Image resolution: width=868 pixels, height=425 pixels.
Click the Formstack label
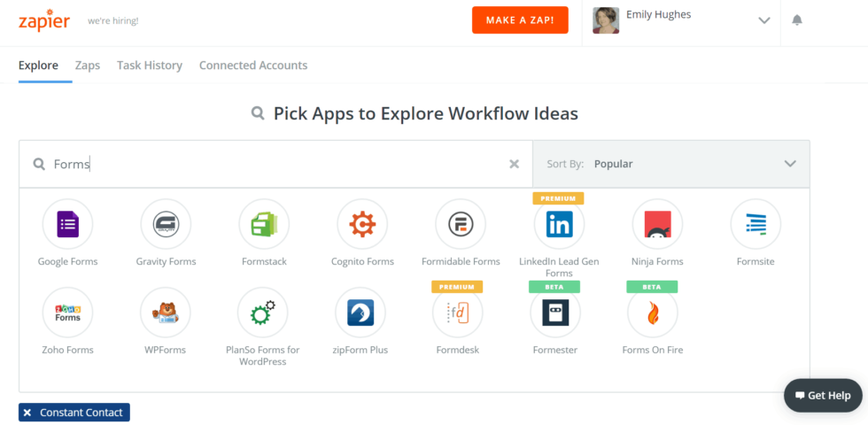click(x=264, y=262)
